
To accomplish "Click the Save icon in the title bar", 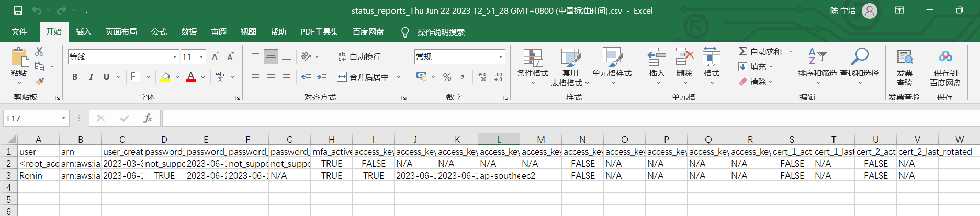I will pyautogui.click(x=18, y=10).
